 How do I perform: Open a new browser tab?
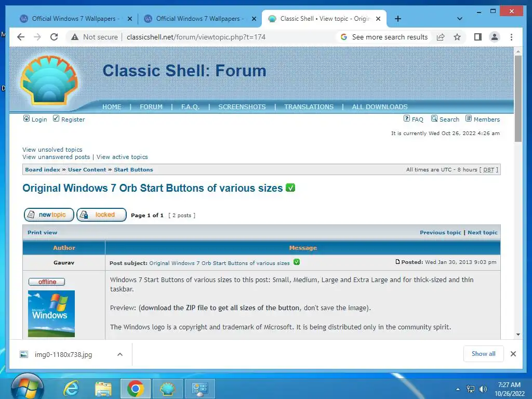pyautogui.click(x=398, y=19)
